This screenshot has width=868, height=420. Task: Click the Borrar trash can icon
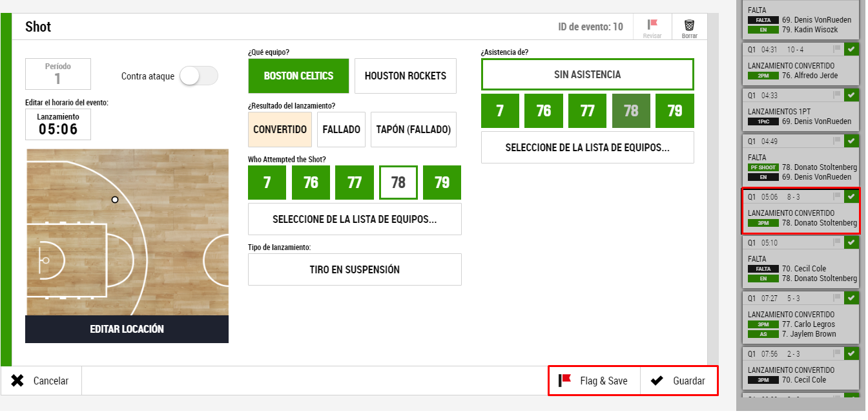(x=690, y=25)
